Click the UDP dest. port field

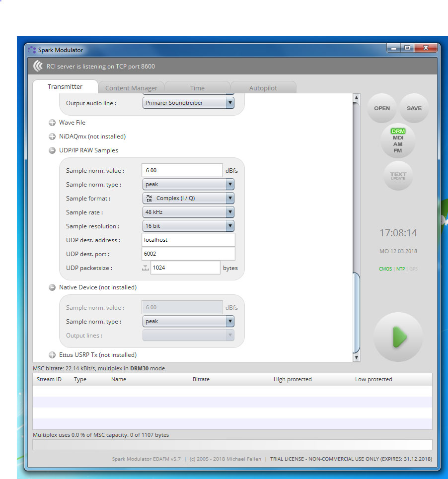188,254
